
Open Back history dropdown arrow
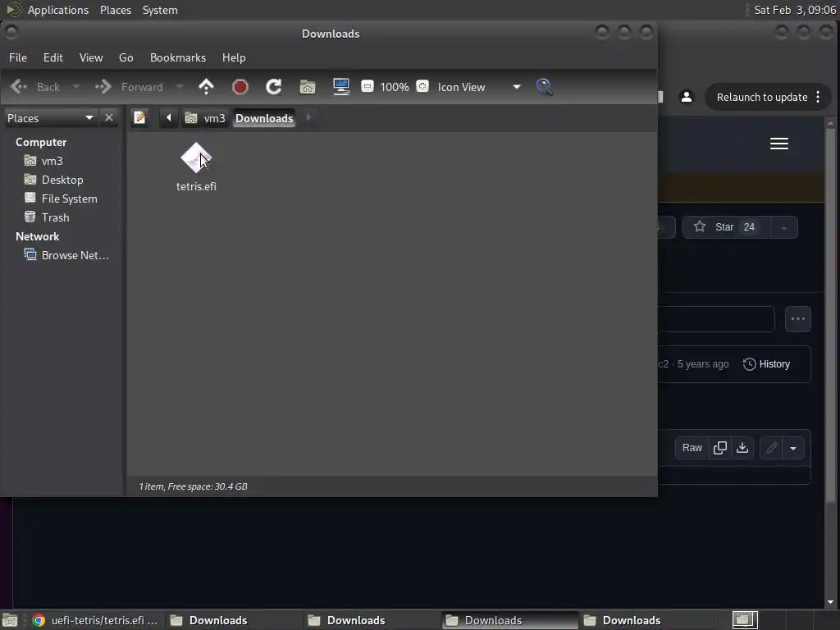76,87
